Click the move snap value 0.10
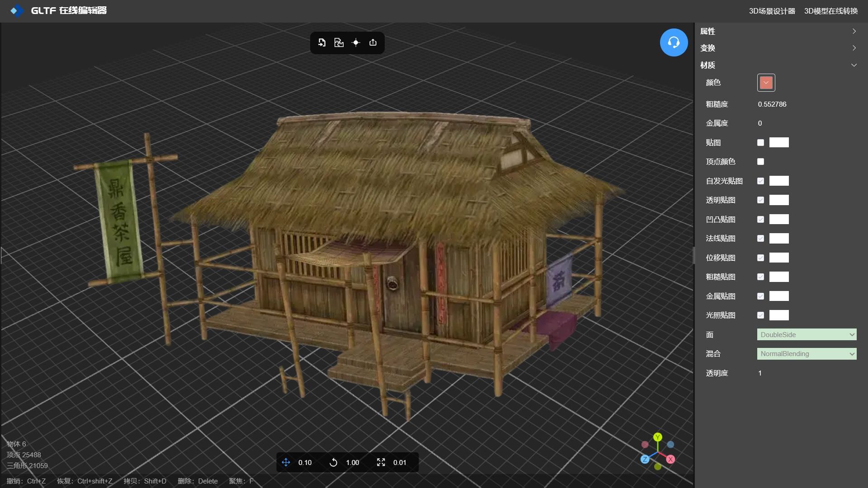This screenshot has height=488, width=868. pos(305,462)
